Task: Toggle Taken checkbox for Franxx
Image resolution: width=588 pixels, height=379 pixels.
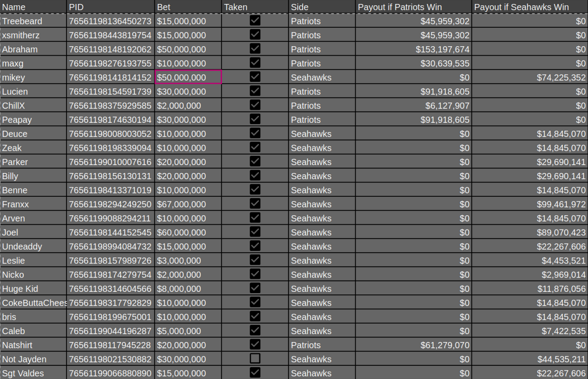Action: 255,204
